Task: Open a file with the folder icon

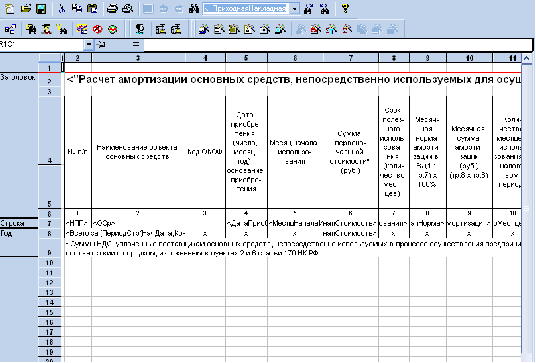Action: (26, 9)
